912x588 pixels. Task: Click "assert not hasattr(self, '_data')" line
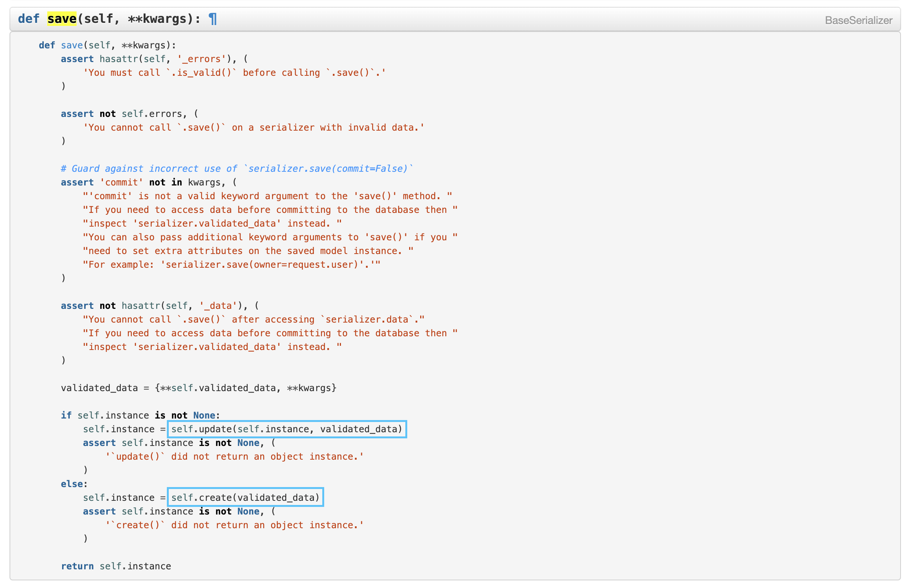(159, 306)
